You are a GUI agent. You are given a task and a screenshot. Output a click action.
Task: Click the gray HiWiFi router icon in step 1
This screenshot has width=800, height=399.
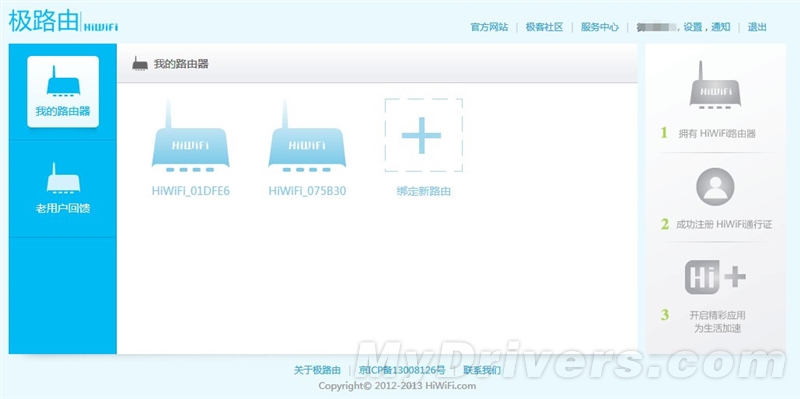pyautogui.click(x=715, y=85)
